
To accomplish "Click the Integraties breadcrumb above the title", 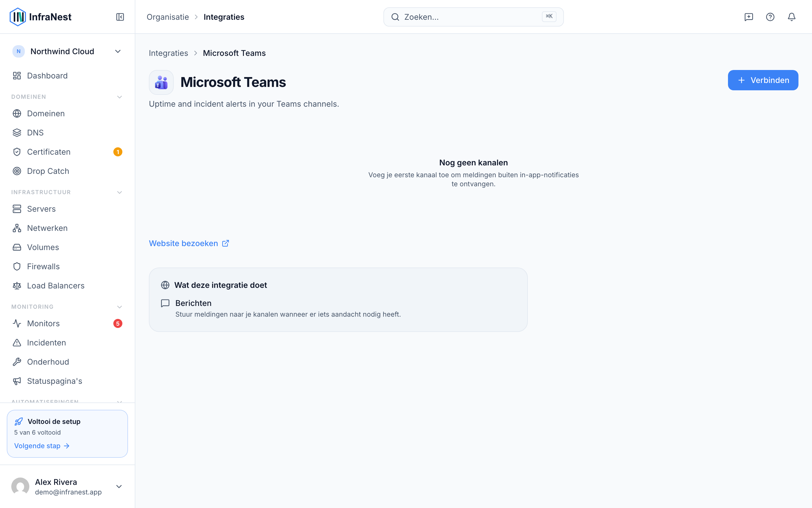I will pyautogui.click(x=168, y=53).
